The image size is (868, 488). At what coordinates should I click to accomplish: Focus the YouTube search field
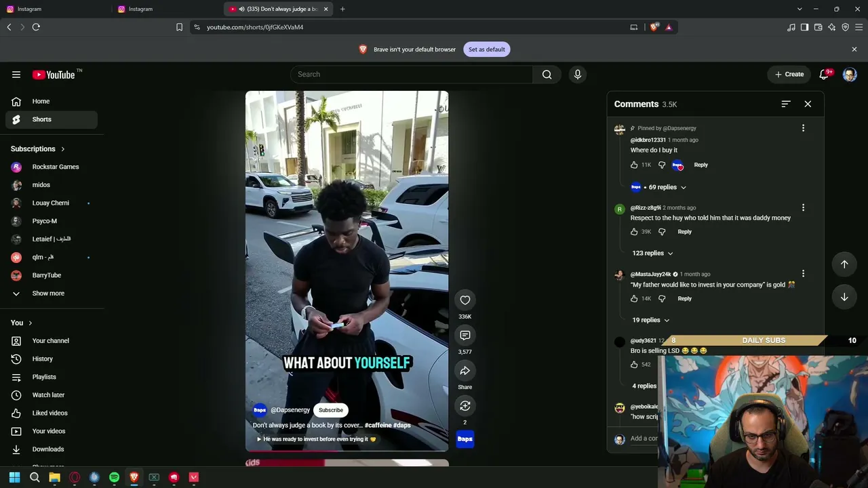point(412,75)
